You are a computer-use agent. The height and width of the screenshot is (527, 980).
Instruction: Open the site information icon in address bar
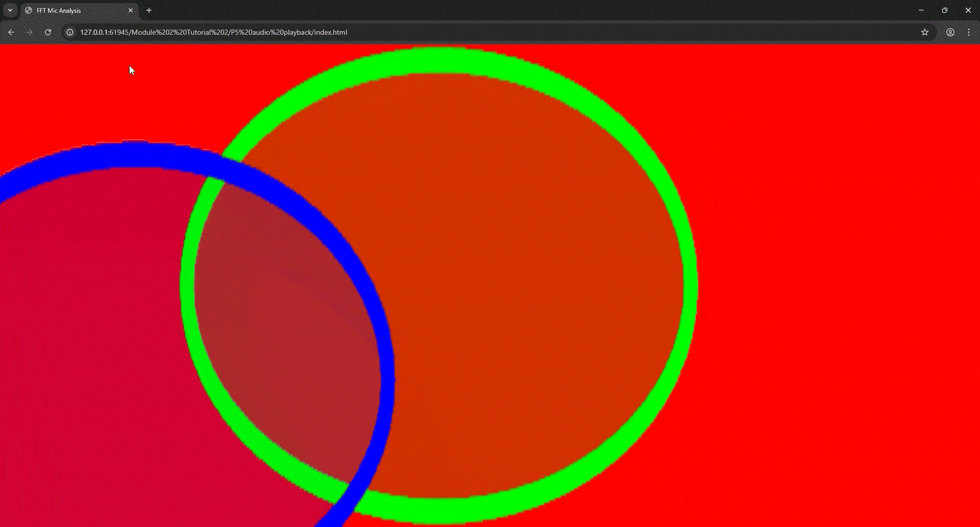point(69,32)
